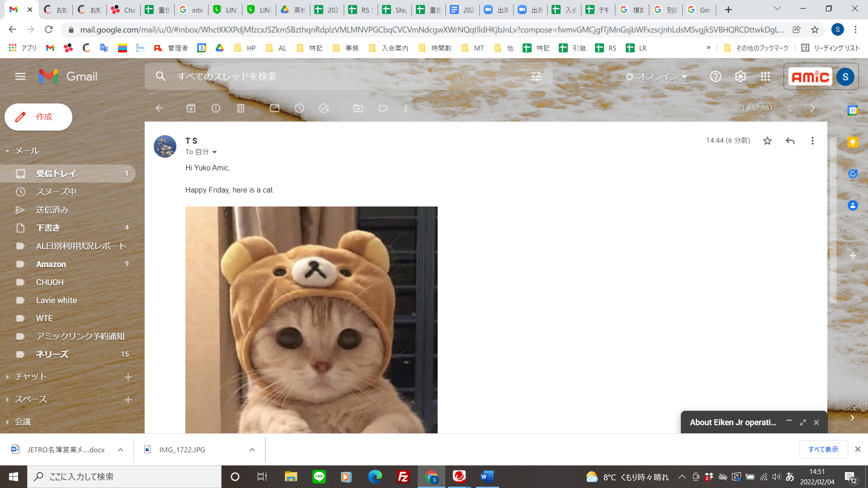Show recipient details arrow next to 自分
The height and width of the screenshot is (488, 868).
click(214, 152)
